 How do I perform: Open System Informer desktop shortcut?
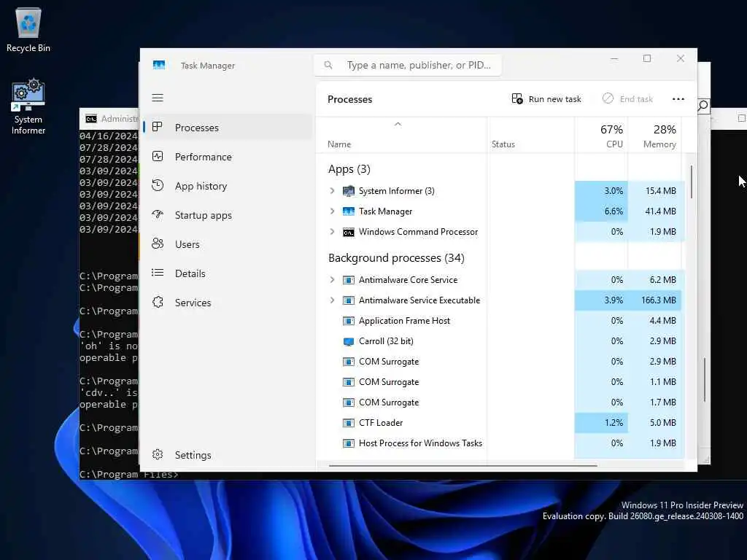[x=28, y=107]
